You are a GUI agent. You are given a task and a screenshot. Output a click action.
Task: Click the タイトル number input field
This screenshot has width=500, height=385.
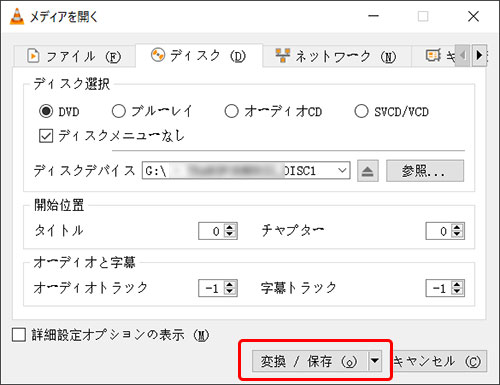click(x=212, y=231)
